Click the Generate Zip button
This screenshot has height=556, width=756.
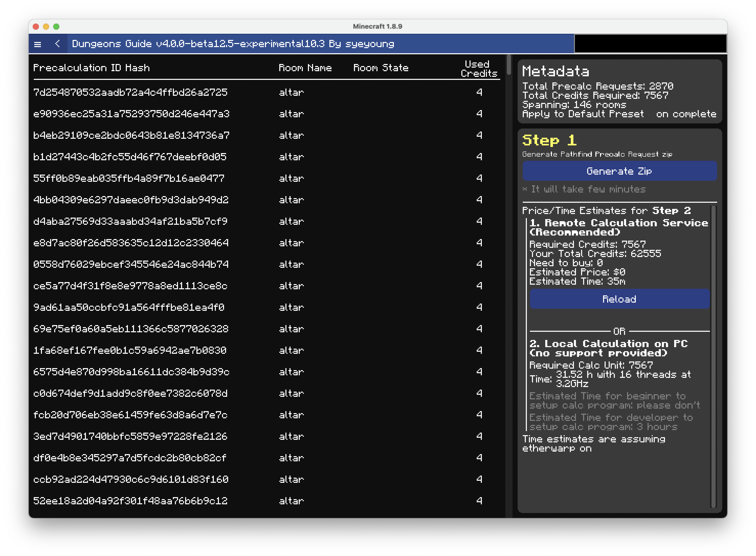619,171
